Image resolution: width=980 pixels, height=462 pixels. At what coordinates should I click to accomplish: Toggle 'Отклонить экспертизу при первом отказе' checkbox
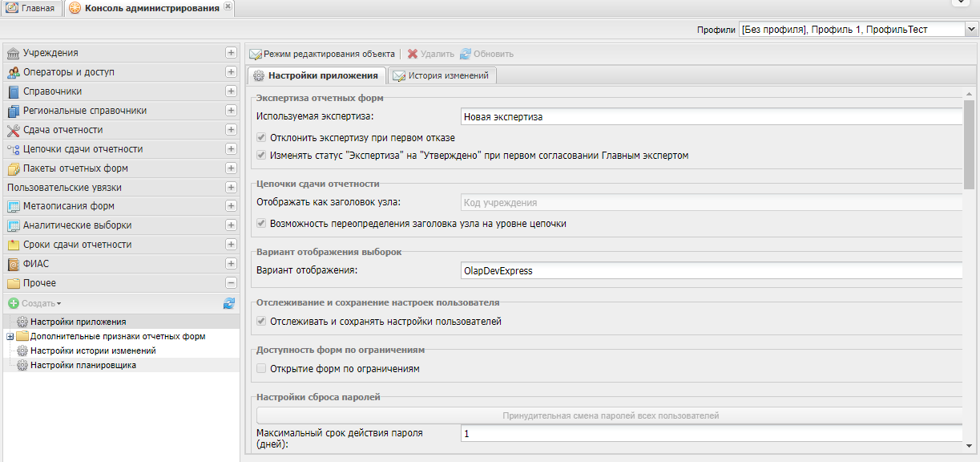click(x=261, y=138)
